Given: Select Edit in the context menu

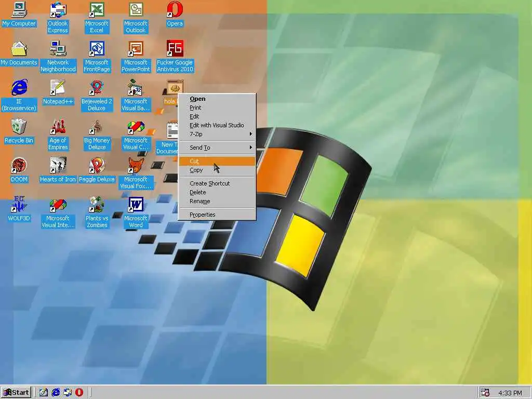Looking at the screenshot, I should click(217, 116).
